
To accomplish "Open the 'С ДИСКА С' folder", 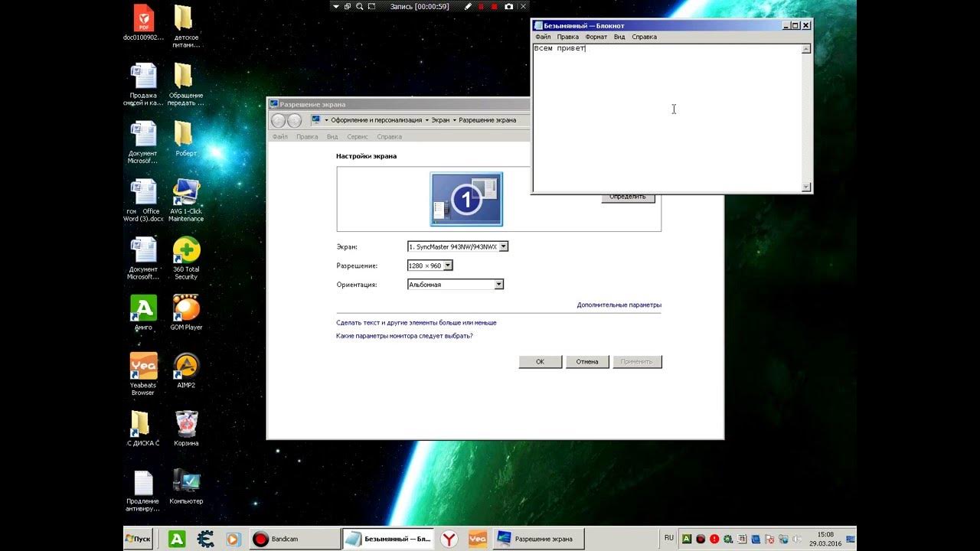I will [143, 429].
